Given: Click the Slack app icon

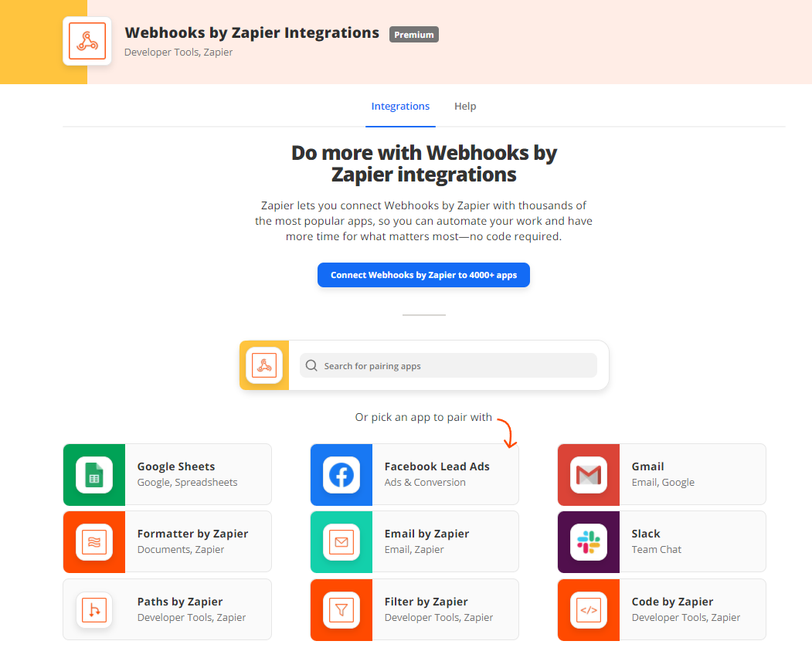Looking at the screenshot, I should [589, 541].
